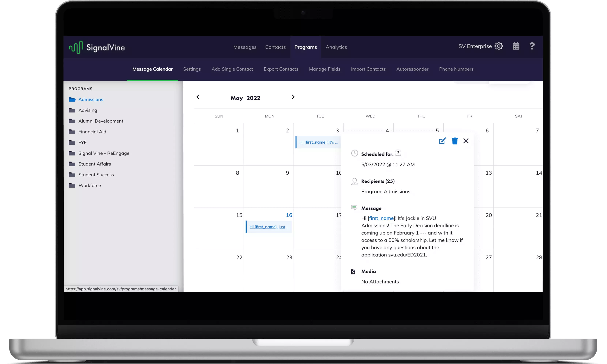Click the close (X) icon on message popup
Screen dimensions: 607x364
tap(466, 141)
